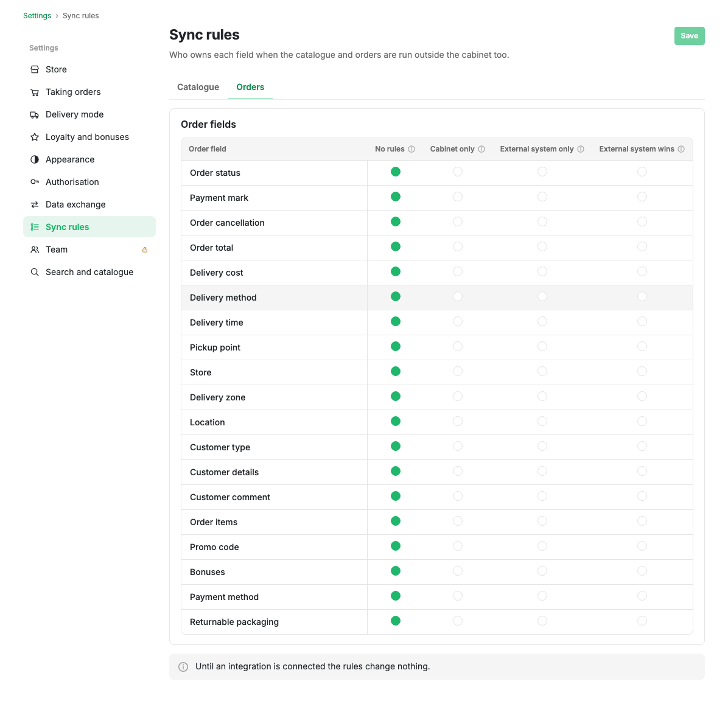Select External system wins for Order items

coord(642,521)
